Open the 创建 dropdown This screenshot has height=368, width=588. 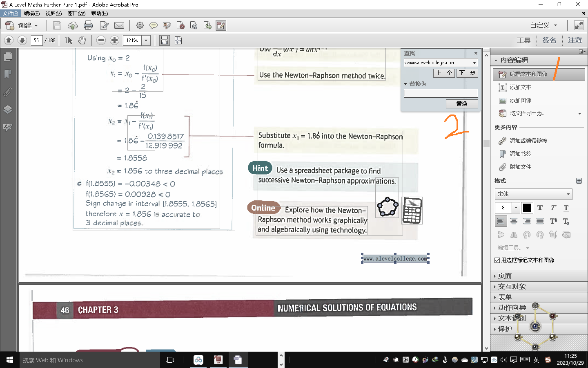(22, 25)
